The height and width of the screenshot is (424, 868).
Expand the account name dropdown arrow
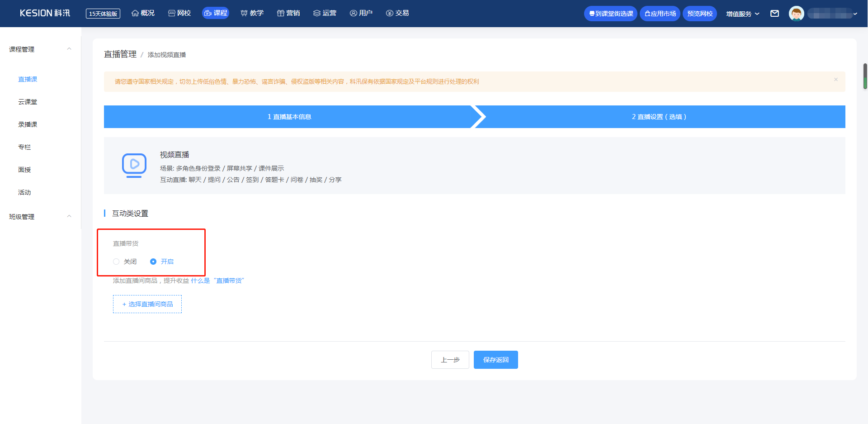pos(855,14)
